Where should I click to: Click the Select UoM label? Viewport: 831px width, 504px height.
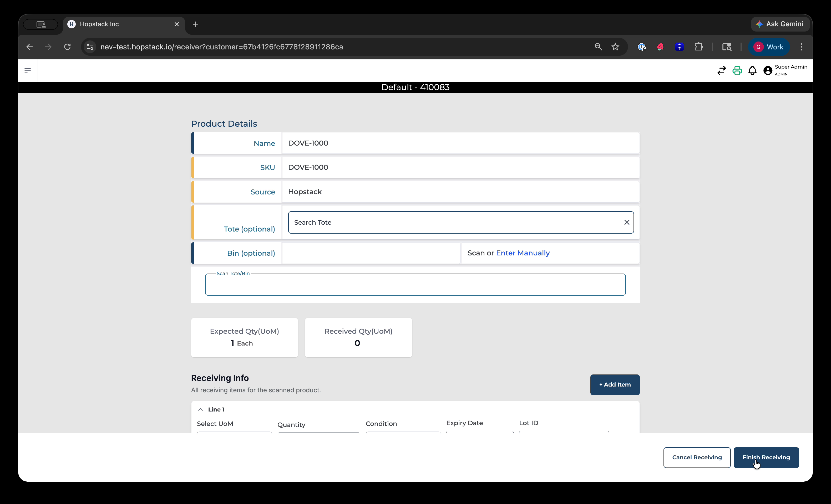point(215,424)
